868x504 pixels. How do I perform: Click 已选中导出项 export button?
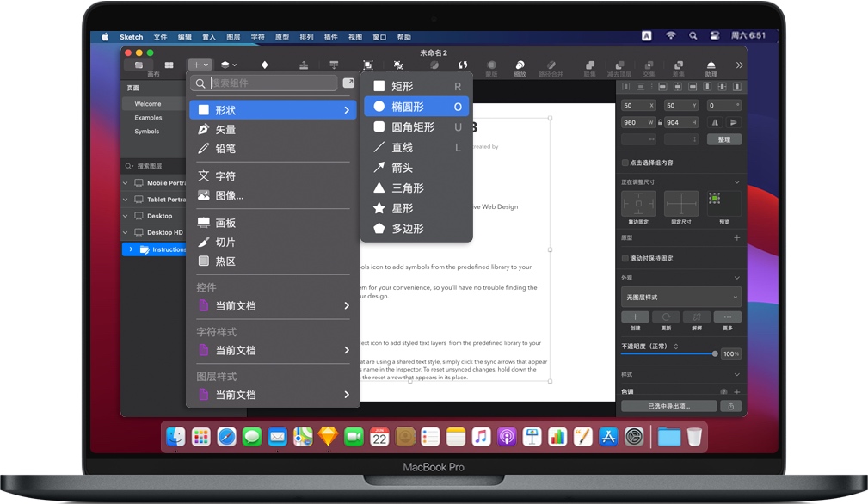[x=668, y=406]
